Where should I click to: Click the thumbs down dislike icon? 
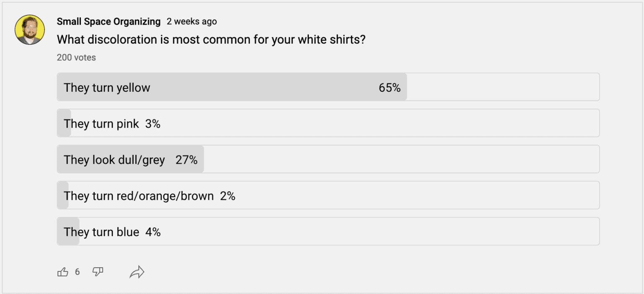(x=98, y=272)
